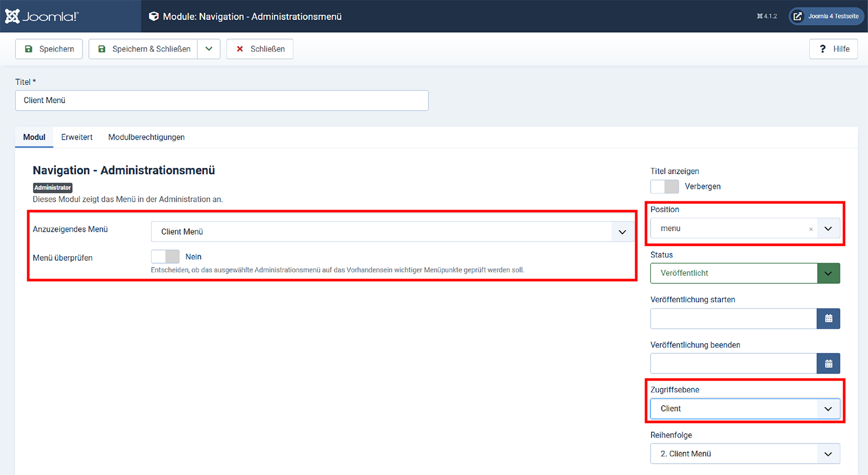Screen dimensions: 868x475
Task: Click the Schließen button
Action: 260,49
